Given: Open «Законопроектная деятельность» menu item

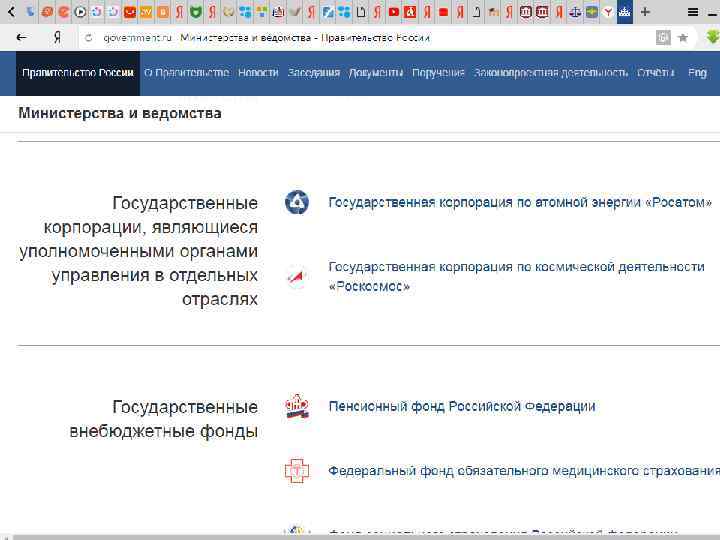Looking at the screenshot, I should coord(551,73).
